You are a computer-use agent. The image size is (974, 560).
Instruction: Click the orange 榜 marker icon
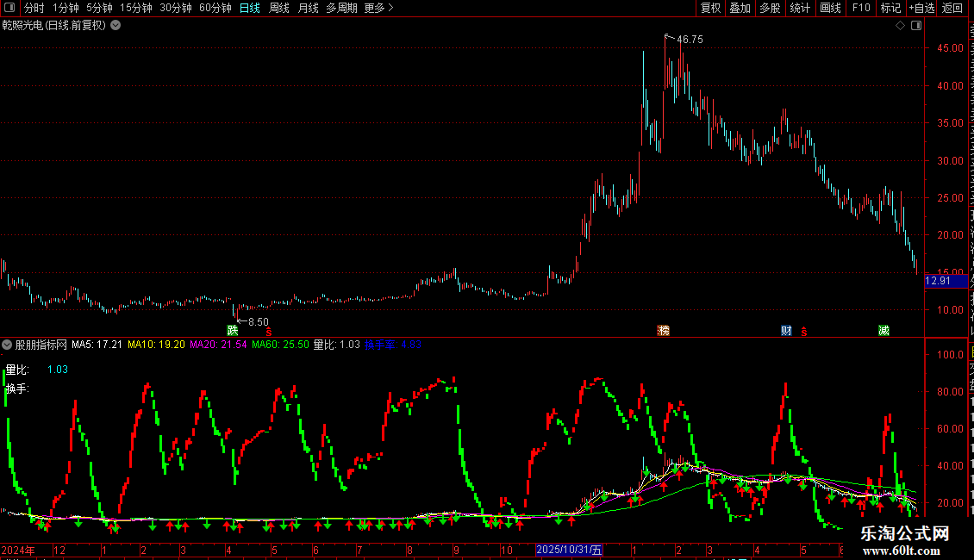[664, 330]
